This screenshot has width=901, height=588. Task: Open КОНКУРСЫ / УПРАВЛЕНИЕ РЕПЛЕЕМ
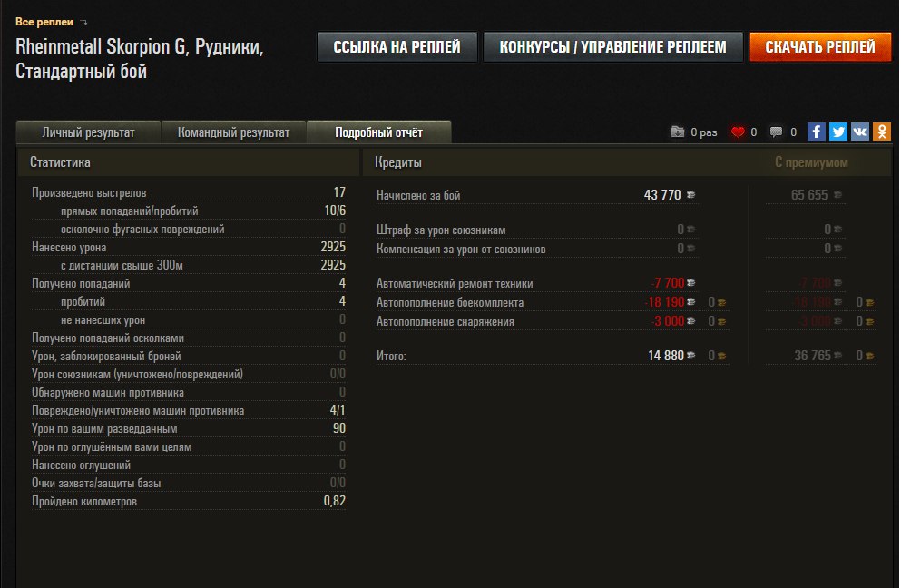612,47
